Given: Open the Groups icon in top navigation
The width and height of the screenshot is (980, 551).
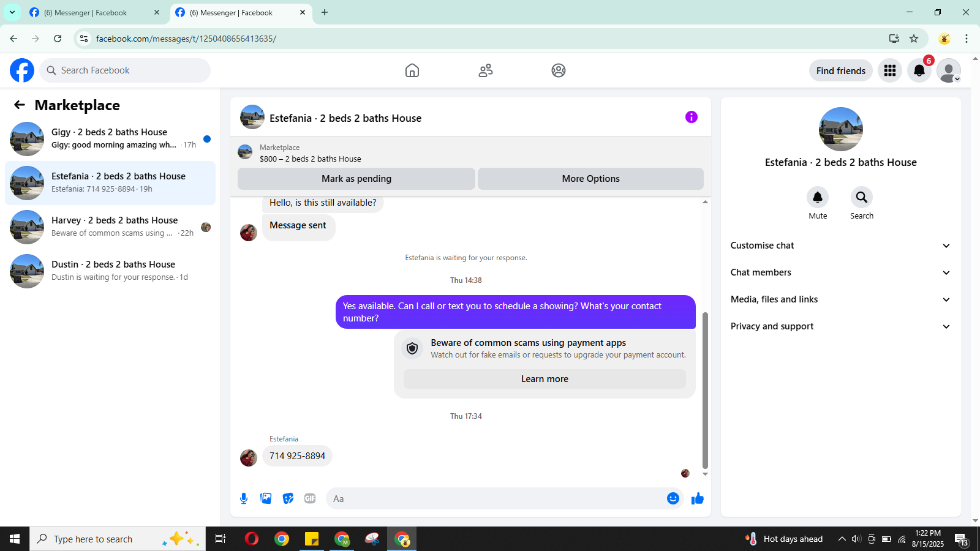Looking at the screenshot, I should tap(559, 70).
